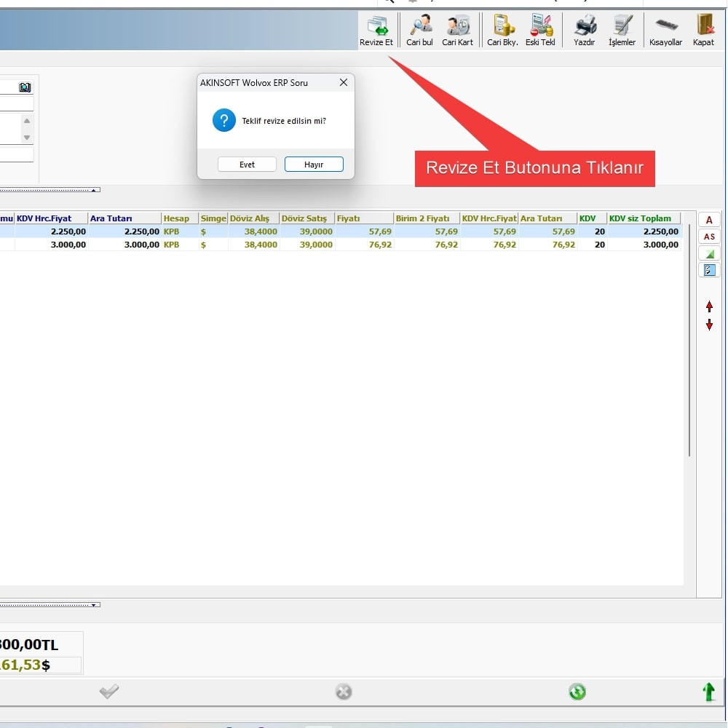This screenshot has width=728, height=728.
Task: Decline revision with Hayır button
Action: [x=314, y=165]
